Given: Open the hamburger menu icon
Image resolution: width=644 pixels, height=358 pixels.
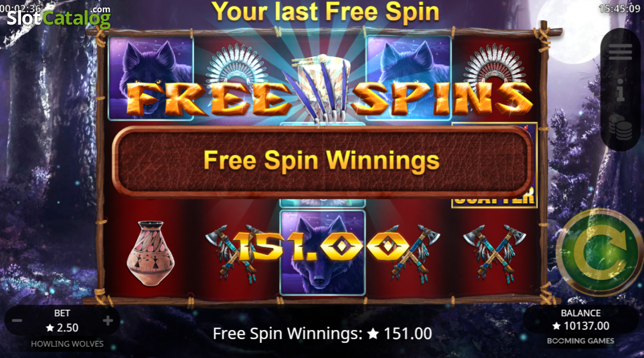Looking at the screenshot, I should (620, 53).
